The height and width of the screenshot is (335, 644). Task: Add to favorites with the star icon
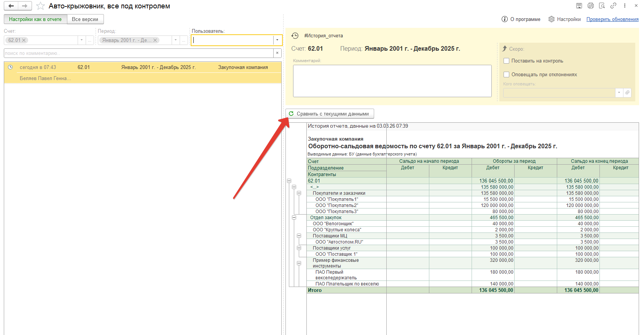(40, 6)
